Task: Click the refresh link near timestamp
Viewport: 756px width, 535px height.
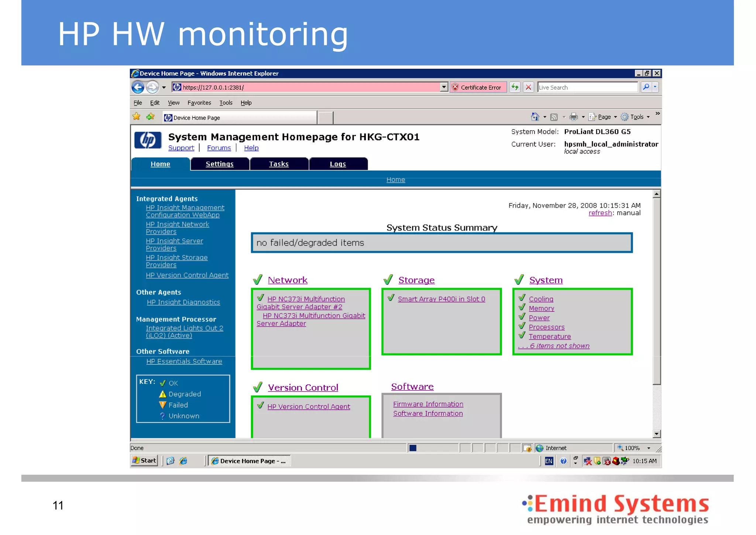Action: pos(600,213)
